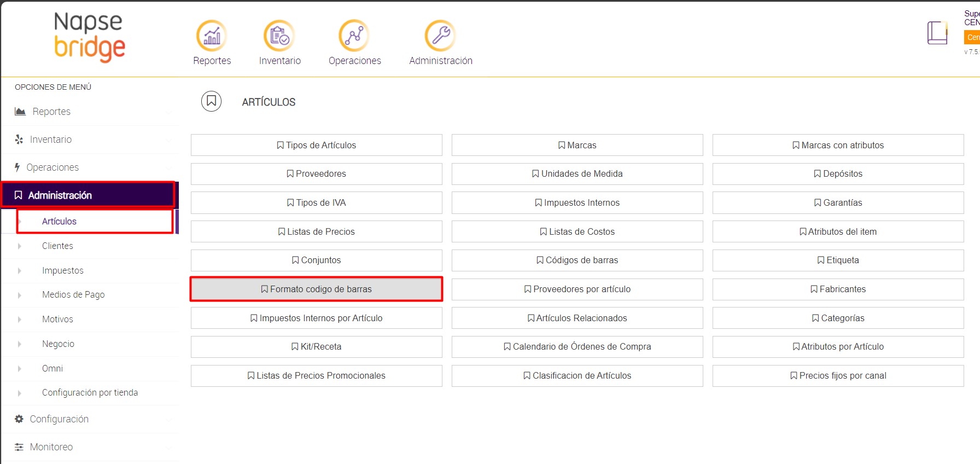Open Atributos por Artículo
Viewport: 980px width, 464px height.
pos(838,346)
